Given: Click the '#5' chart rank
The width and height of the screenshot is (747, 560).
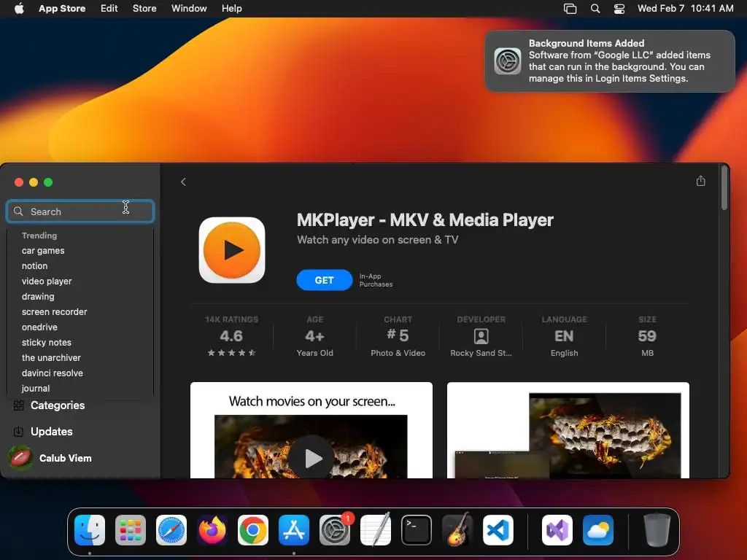Looking at the screenshot, I should click(398, 335).
